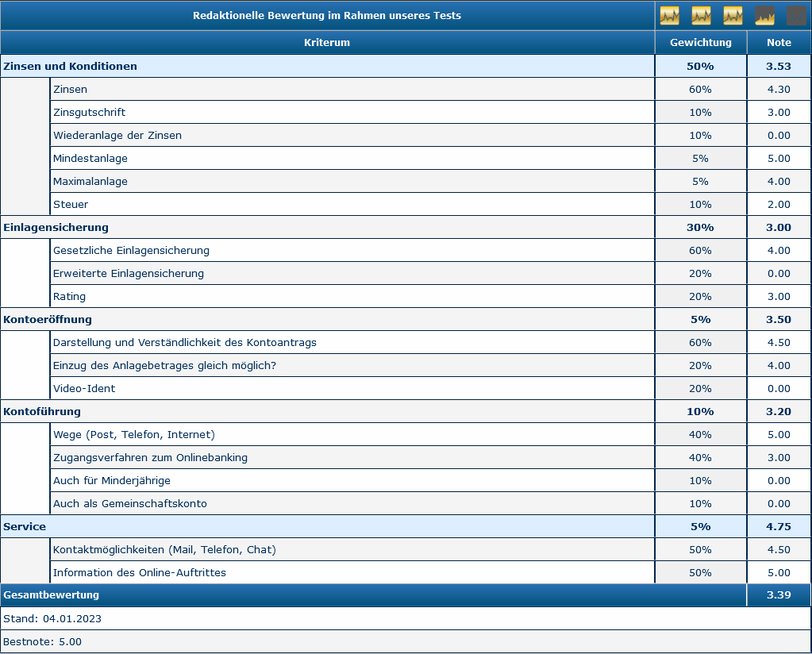Screen dimensions: 812x654
Task: Click the Gewichtung column header
Action: [x=701, y=42]
